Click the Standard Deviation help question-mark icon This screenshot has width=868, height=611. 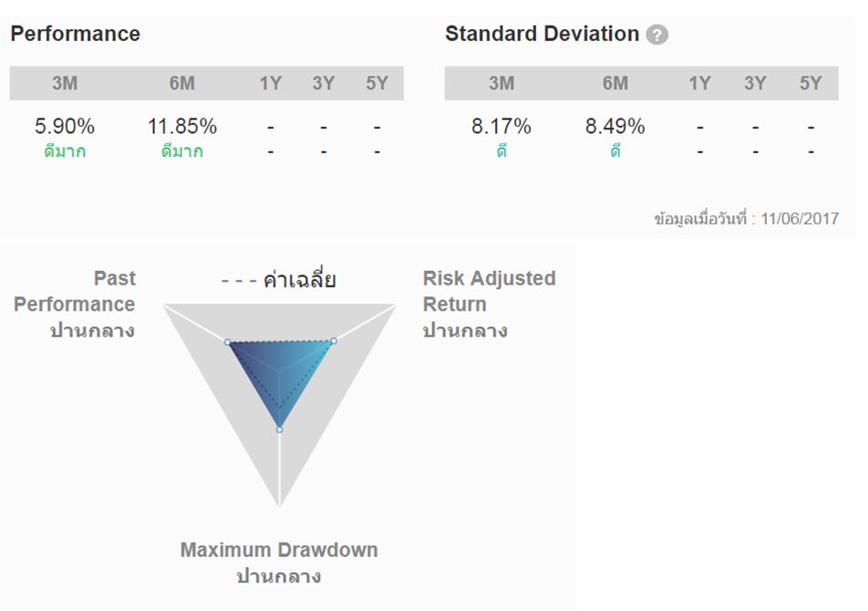click(x=656, y=36)
